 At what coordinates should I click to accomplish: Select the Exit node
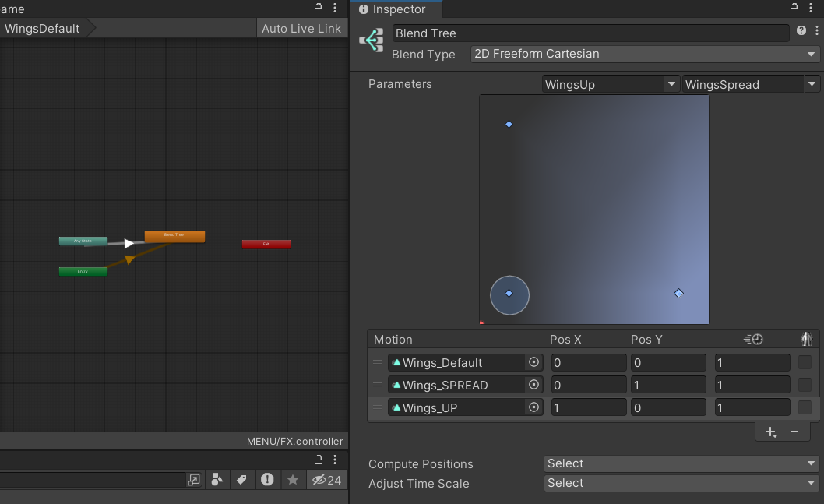point(266,244)
